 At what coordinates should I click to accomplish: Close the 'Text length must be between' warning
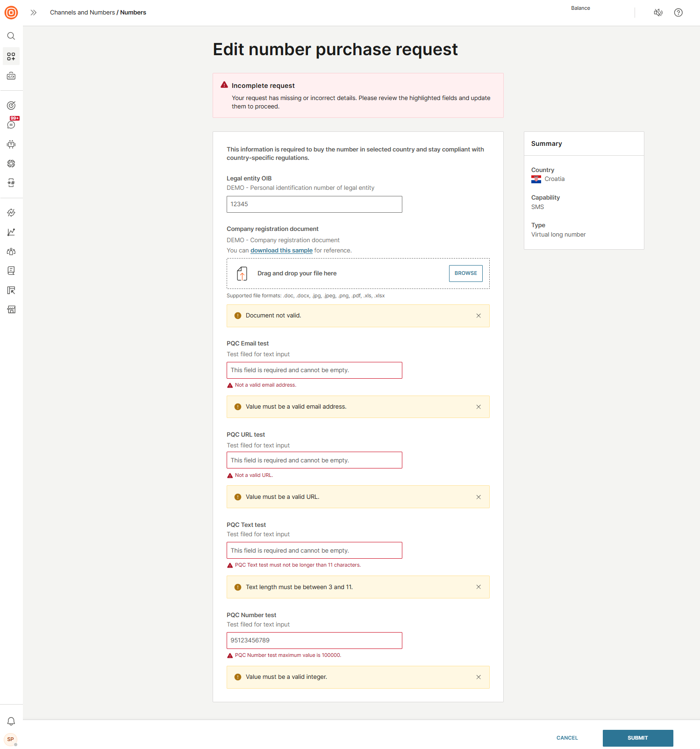pyautogui.click(x=478, y=587)
